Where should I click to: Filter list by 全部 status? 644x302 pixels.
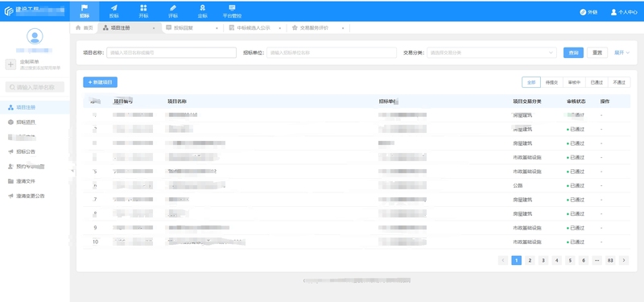click(531, 82)
